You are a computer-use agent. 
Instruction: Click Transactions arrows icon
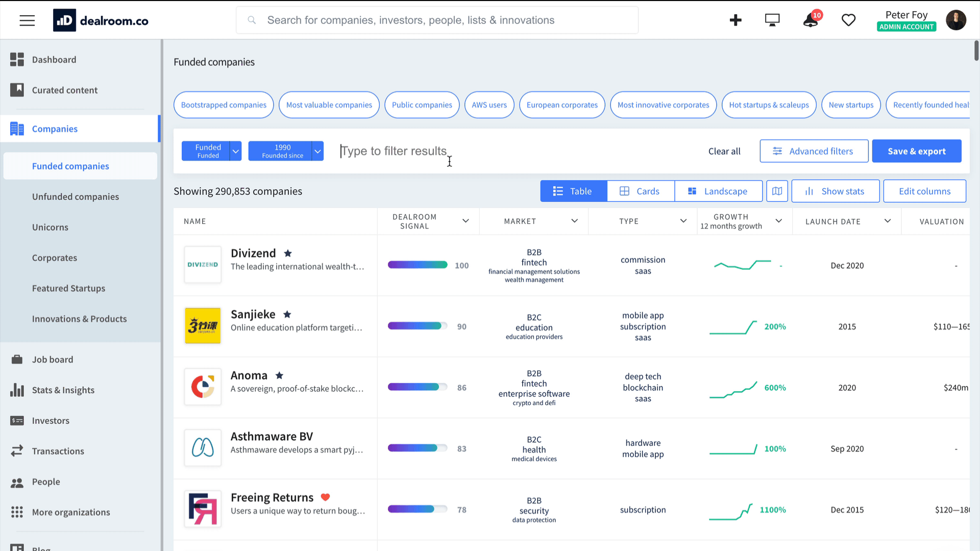17,451
